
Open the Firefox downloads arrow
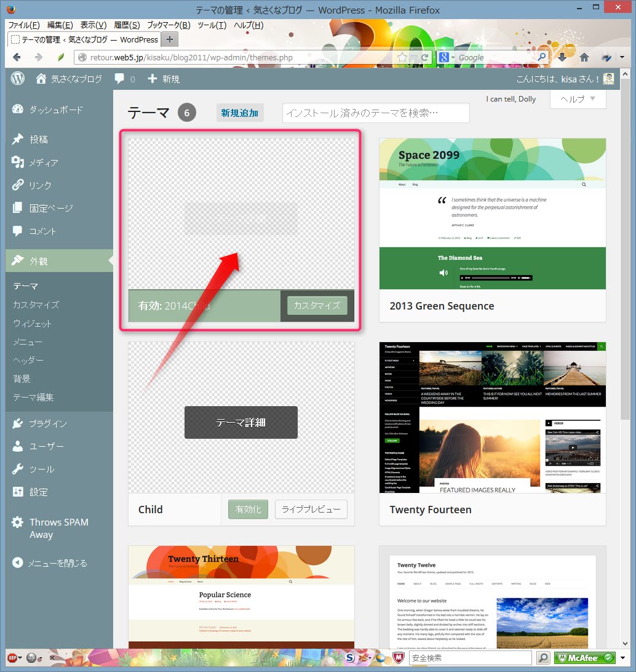click(x=562, y=57)
